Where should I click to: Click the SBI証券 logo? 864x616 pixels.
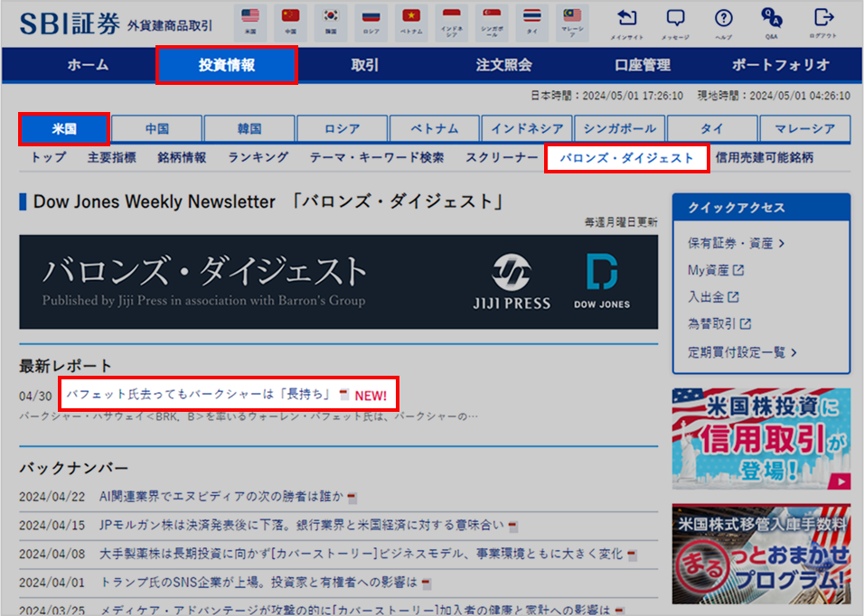click(70, 23)
